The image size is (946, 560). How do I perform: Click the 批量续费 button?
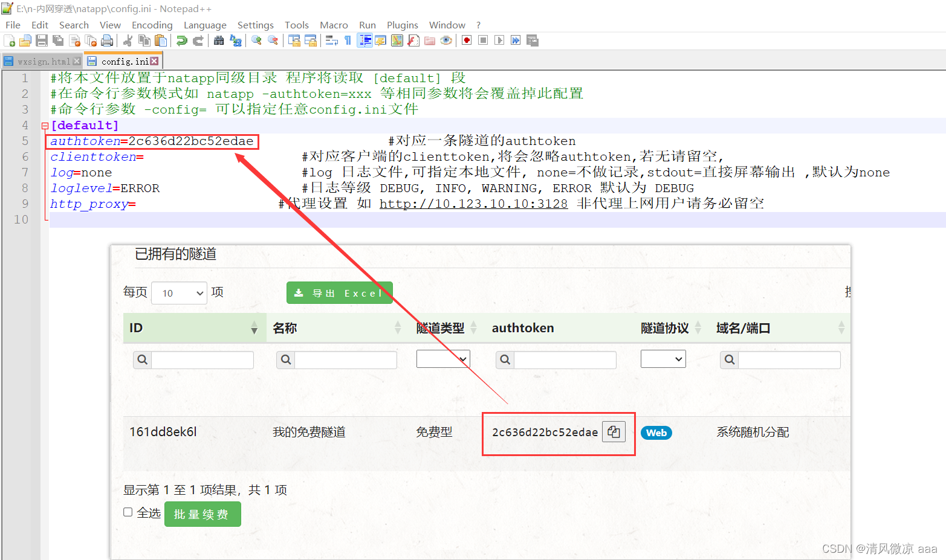click(202, 514)
